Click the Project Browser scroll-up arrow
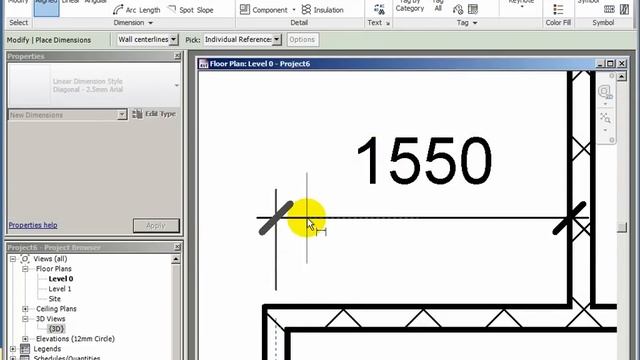The width and height of the screenshot is (640, 360). [176, 259]
